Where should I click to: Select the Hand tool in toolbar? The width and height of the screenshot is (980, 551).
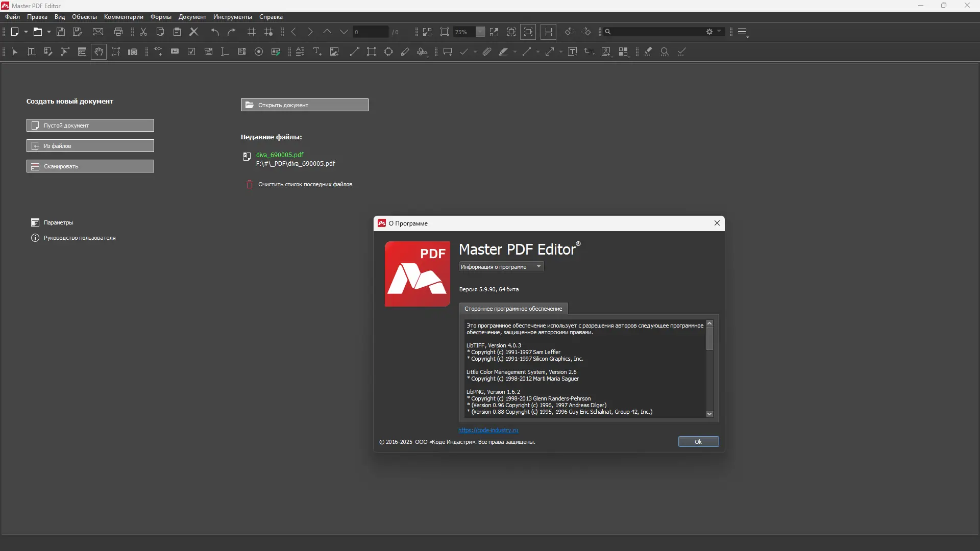[99, 52]
